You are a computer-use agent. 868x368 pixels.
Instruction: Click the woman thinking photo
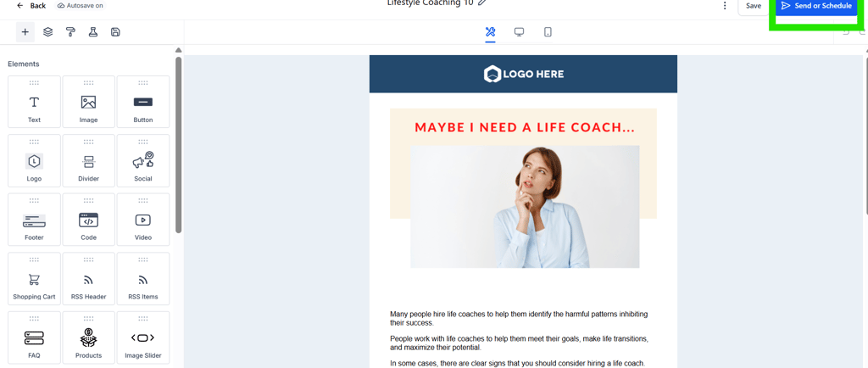[x=525, y=206]
